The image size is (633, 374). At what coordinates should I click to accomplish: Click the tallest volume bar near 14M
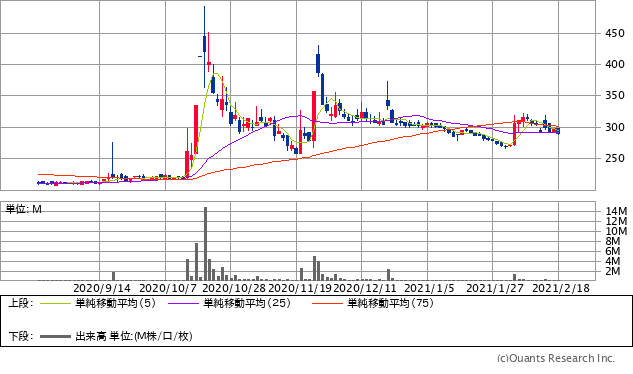pyautogui.click(x=205, y=244)
